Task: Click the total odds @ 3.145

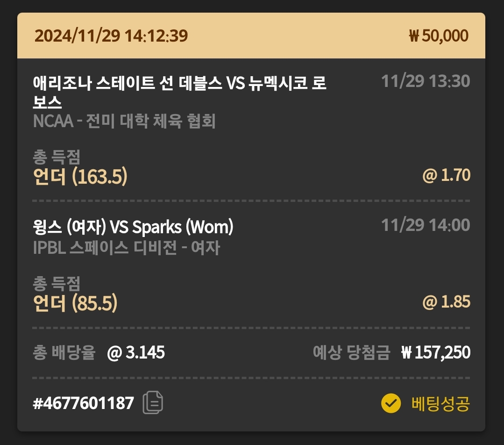Action: coord(136,352)
